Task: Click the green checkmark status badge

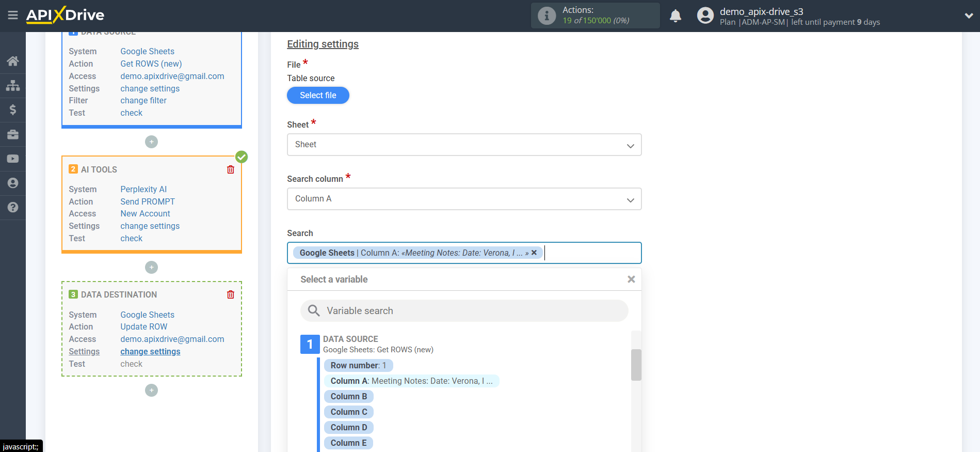Action: point(242,157)
